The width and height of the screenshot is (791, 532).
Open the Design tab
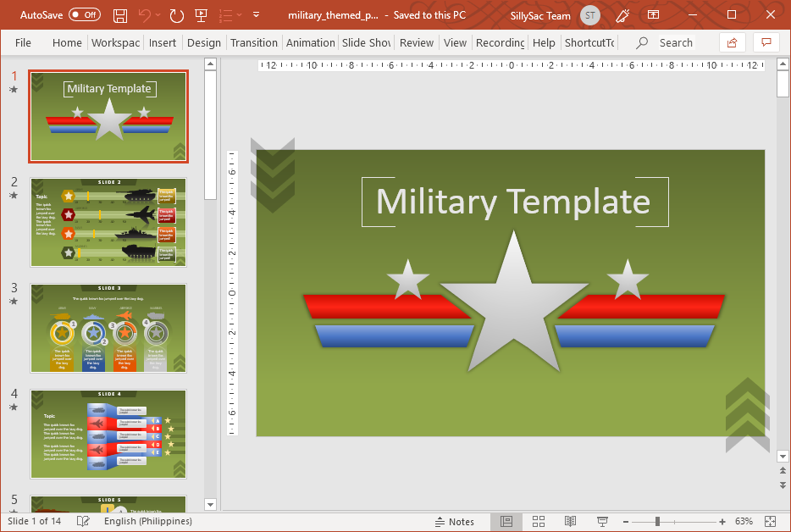[x=203, y=42]
